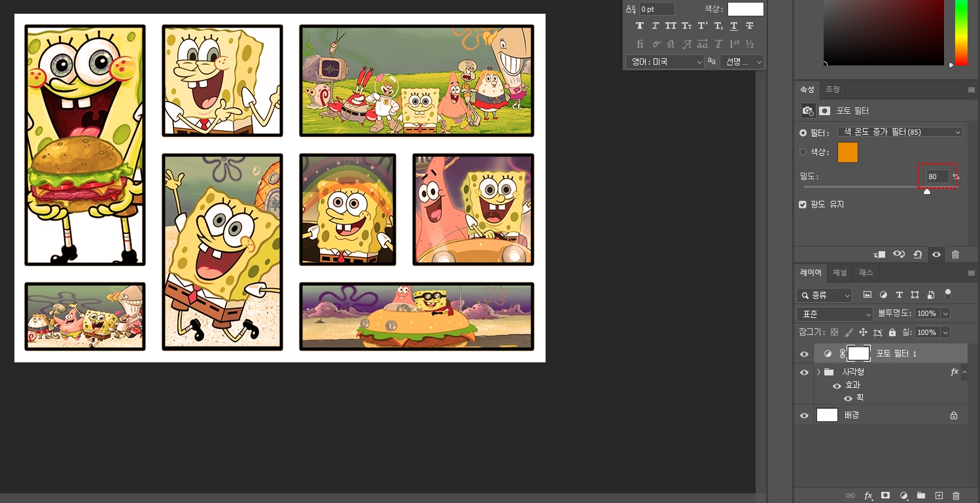The width and height of the screenshot is (980, 503).
Task: Hide the 포토 필터 1 layer
Action: (804, 354)
